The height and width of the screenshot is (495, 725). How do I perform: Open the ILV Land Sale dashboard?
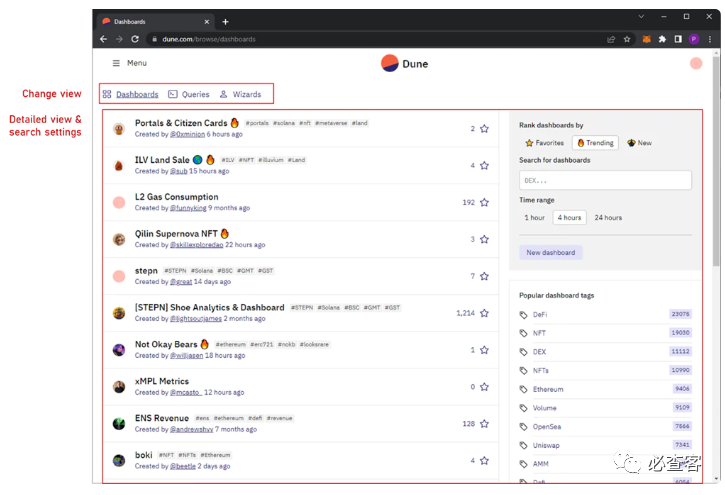pyautogui.click(x=162, y=160)
